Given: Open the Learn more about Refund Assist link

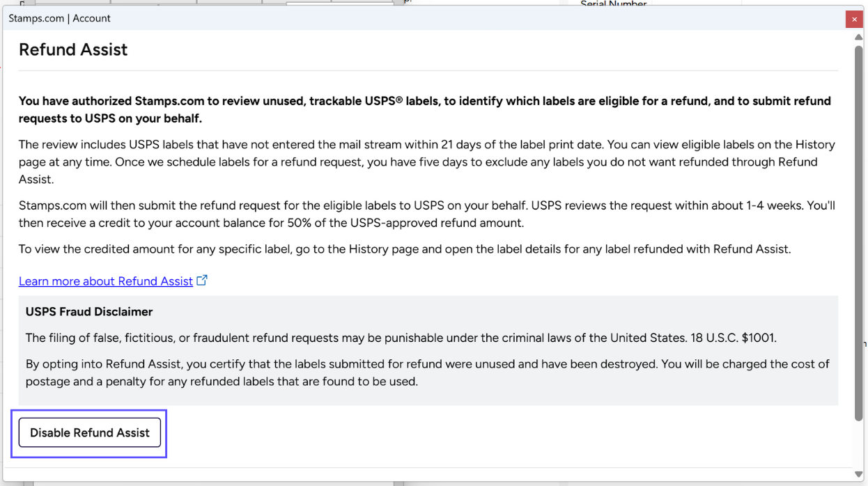Looking at the screenshot, I should click(x=105, y=281).
